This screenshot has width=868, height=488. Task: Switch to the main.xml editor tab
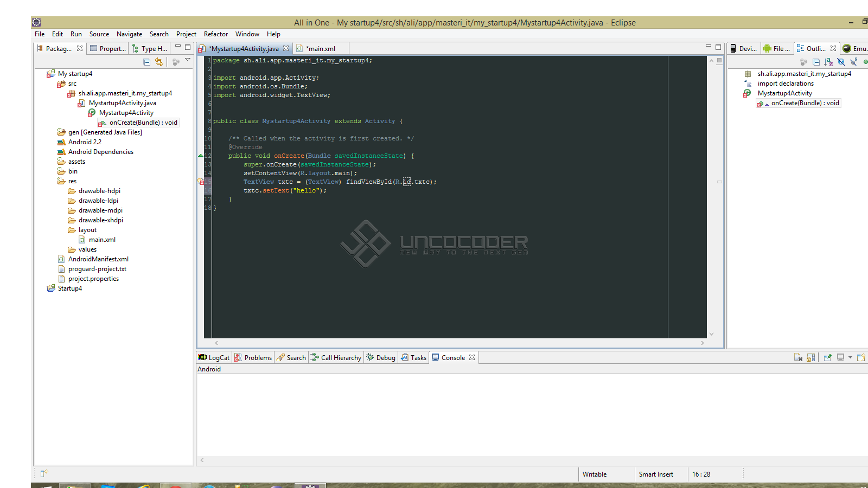pos(321,48)
